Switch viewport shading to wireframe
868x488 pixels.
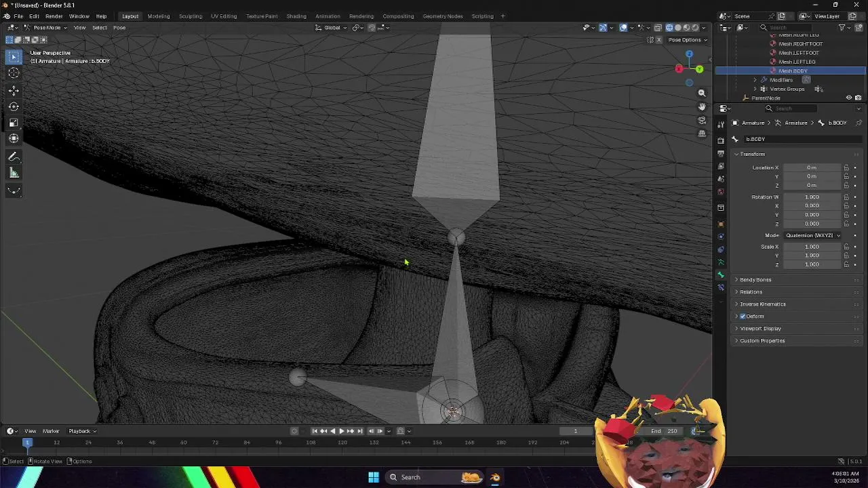pos(669,28)
